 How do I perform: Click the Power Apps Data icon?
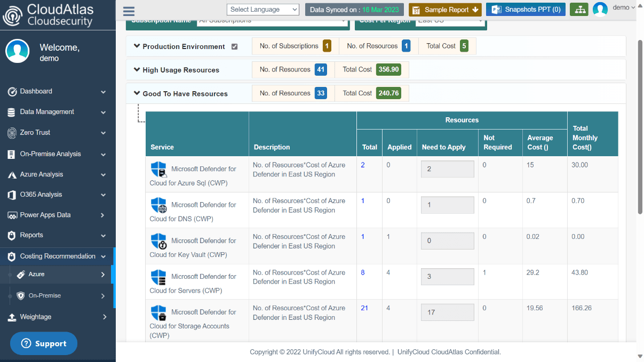click(12, 215)
